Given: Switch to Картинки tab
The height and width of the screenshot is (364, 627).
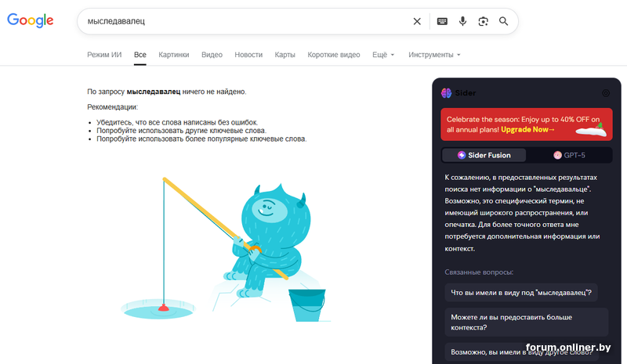Looking at the screenshot, I should pyautogui.click(x=173, y=55).
